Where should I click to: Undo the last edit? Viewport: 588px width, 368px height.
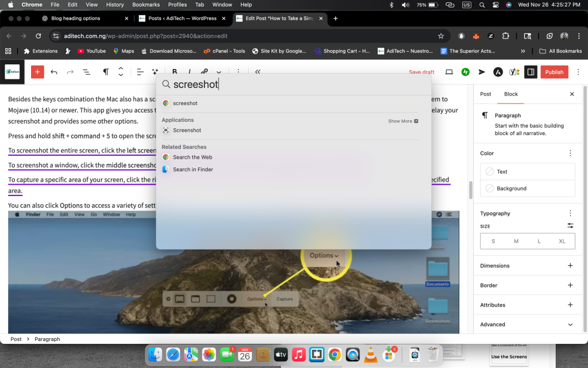(x=54, y=72)
